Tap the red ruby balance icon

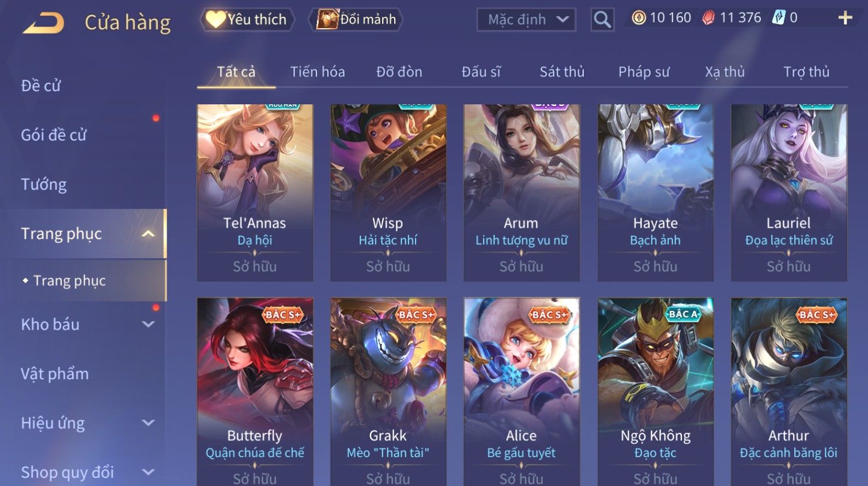pos(708,18)
